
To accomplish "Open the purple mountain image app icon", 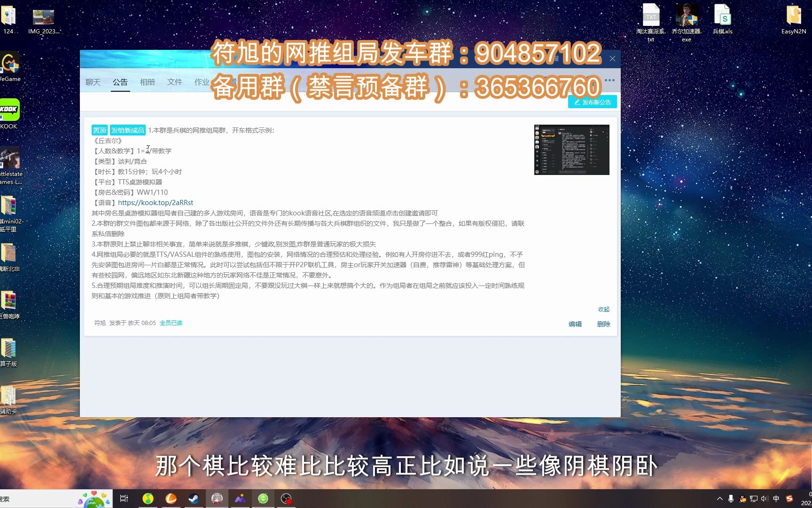I will coord(240,499).
